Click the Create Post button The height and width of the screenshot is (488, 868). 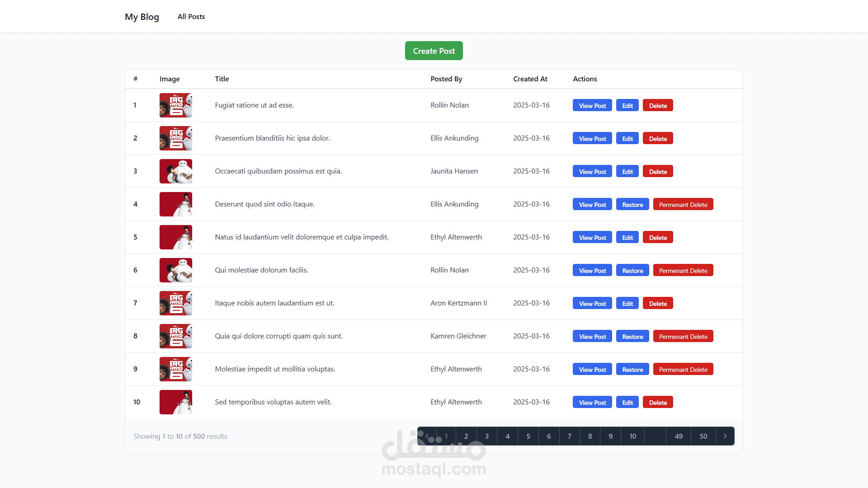pyautogui.click(x=434, y=51)
